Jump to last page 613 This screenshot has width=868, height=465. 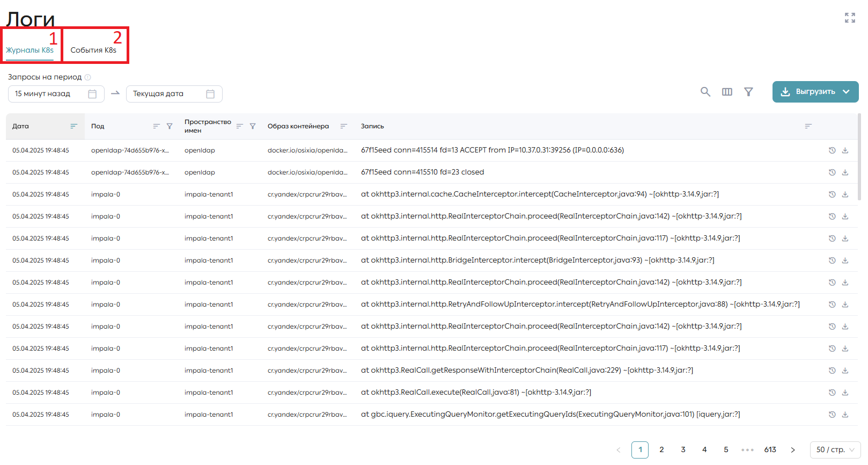[770, 450]
